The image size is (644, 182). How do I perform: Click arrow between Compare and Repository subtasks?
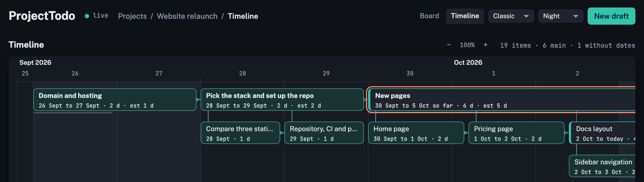(x=282, y=133)
